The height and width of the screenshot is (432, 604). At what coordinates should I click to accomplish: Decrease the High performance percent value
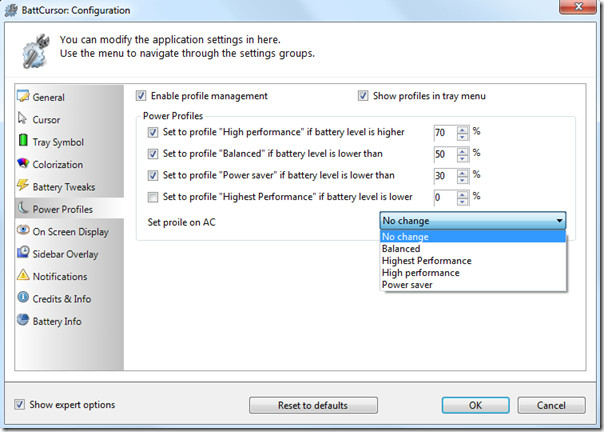pyautogui.click(x=462, y=136)
